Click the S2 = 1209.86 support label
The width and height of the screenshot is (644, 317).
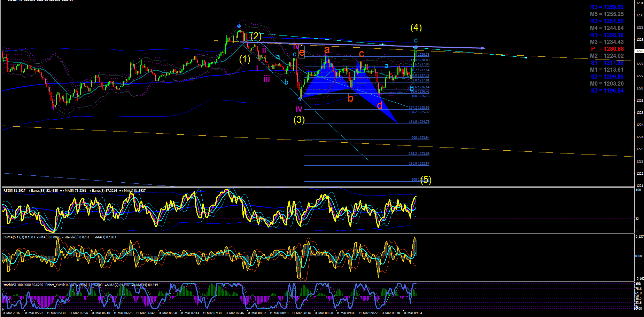click(607, 77)
